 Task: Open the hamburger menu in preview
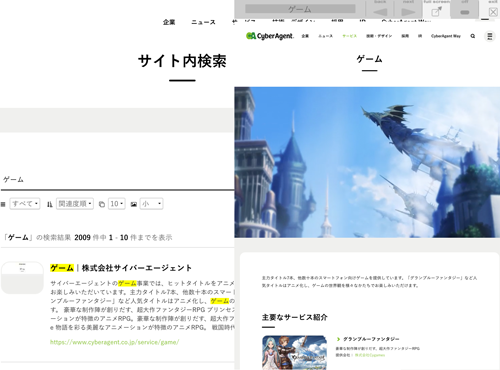[x=490, y=36]
